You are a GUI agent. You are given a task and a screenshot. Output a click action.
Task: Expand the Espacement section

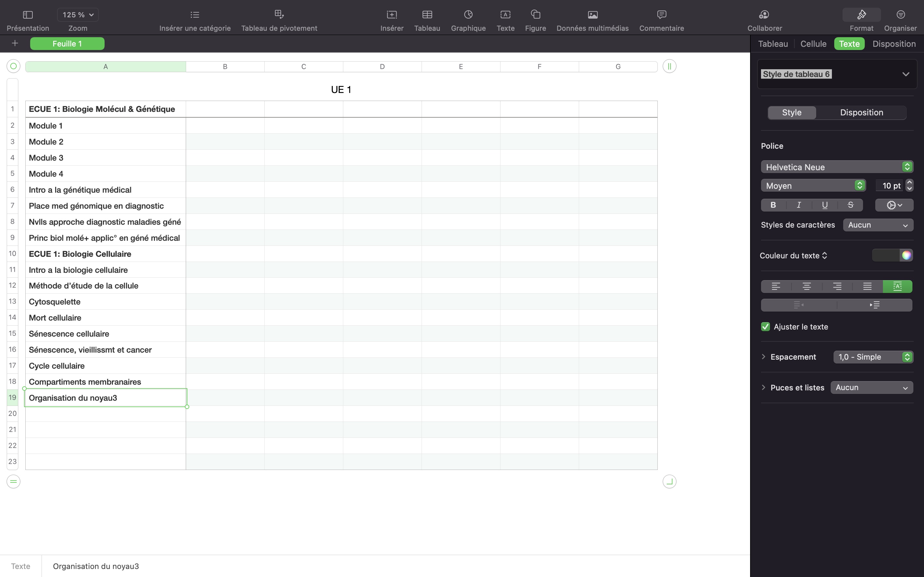coord(764,357)
